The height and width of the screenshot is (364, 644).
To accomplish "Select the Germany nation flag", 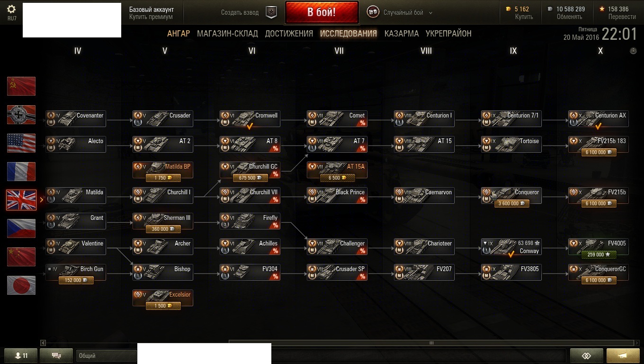I will click(x=21, y=115).
